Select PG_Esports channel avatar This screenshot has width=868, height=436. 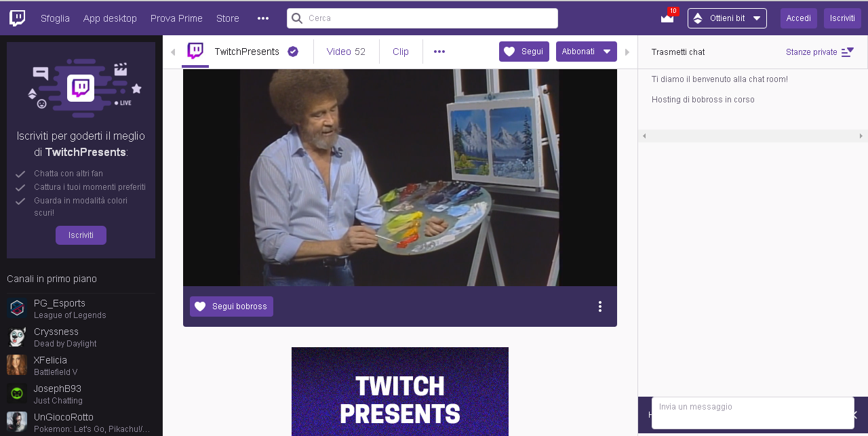(17, 308)
